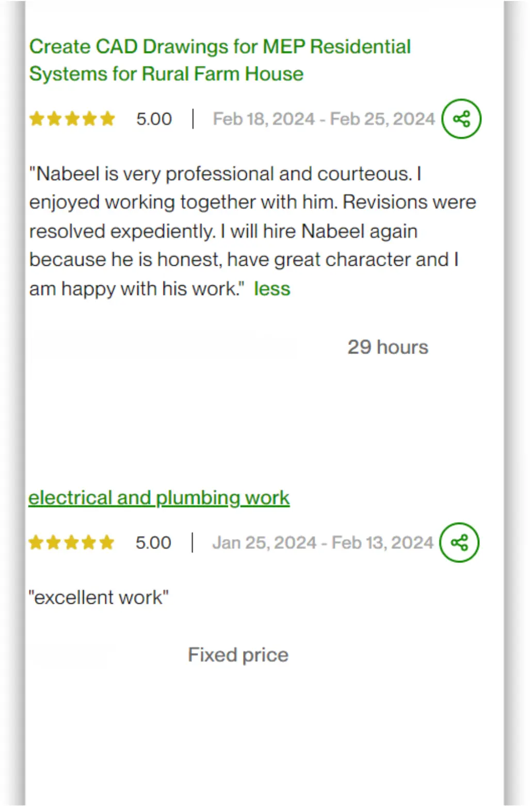Viewport: 532px width, 806px height.
Task: Click the Fixed price label
Action: pos(238,654)
